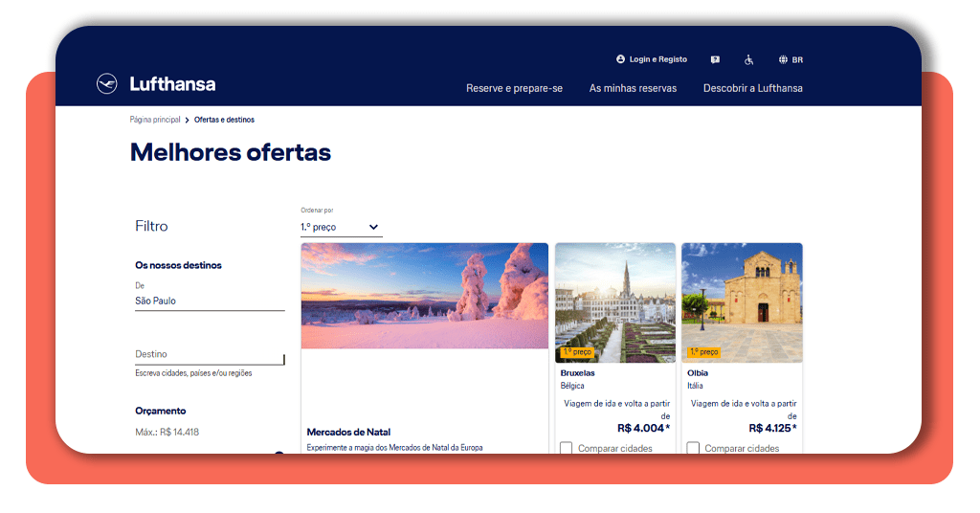Click the Itália country label
Image resolution: width=980 pixels, height=513 pixels.
pyautogui.click(x=695, y=386)
